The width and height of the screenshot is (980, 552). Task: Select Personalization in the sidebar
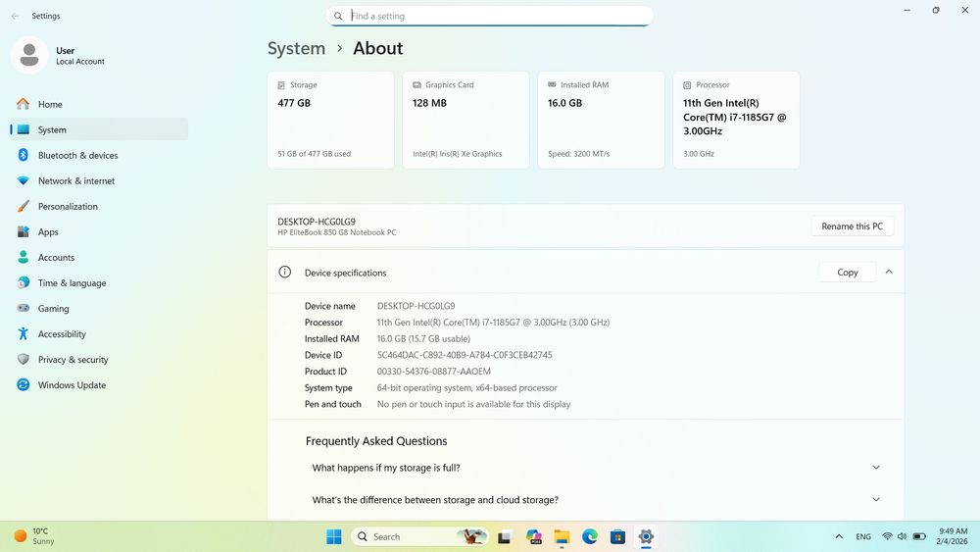click(x=99, y=206)
